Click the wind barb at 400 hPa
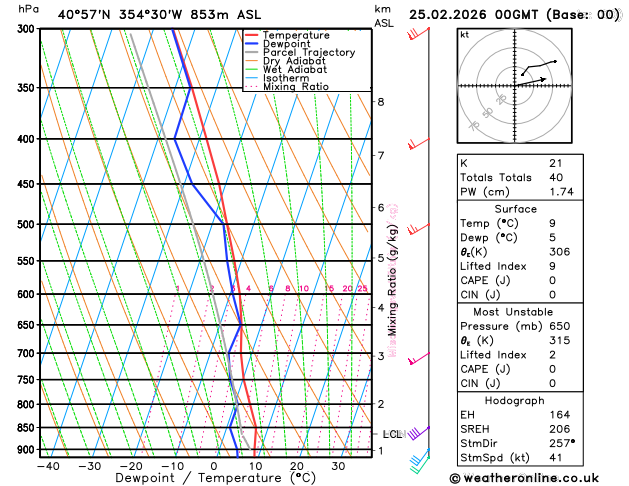Screen dimensions: 629x486 tap(419, 144)
